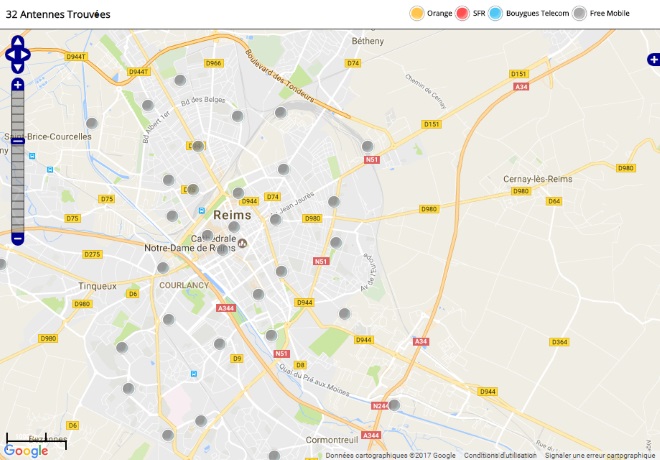660x460 pixels.
Task: Zoom out using the minus button
Action: 18,239
